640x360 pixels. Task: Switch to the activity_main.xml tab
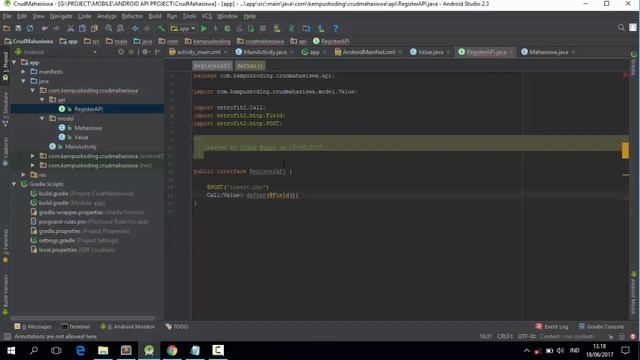(198, 52)
